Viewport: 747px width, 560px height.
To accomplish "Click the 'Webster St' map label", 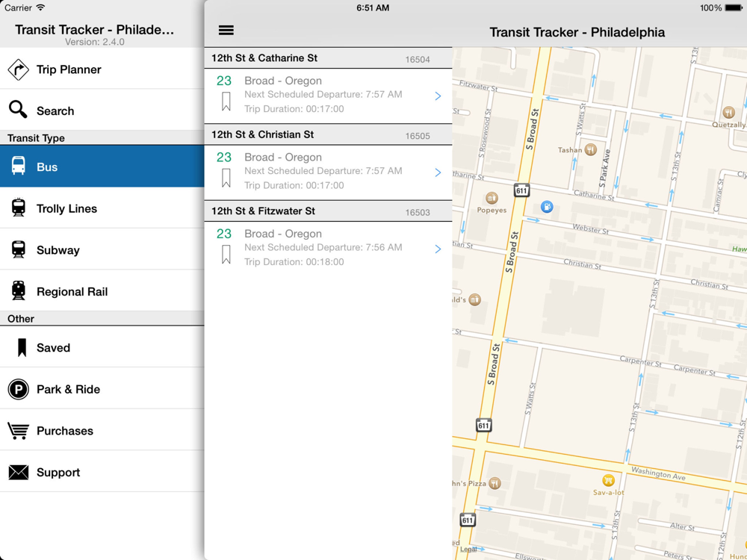I will [591, 229].
